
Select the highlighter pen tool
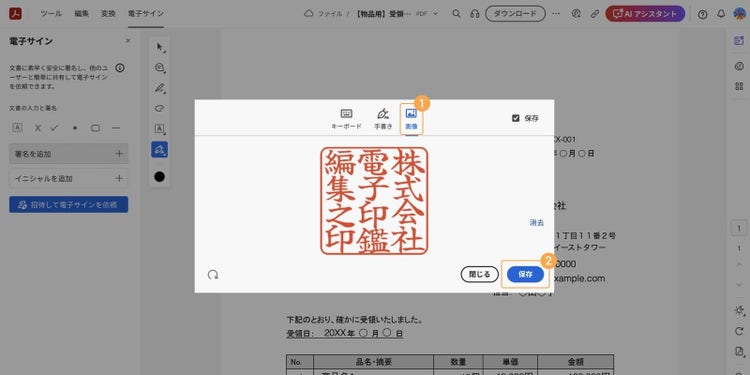click(160, 88)
